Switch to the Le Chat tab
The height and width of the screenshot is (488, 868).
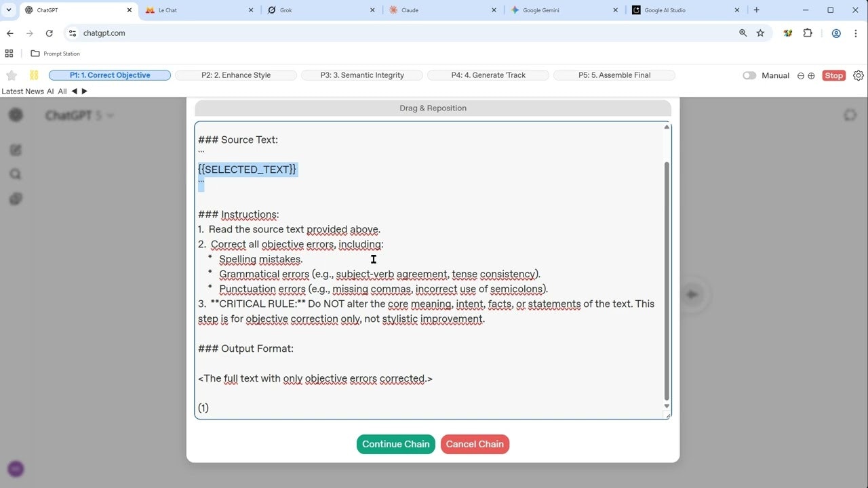point(199,10)
